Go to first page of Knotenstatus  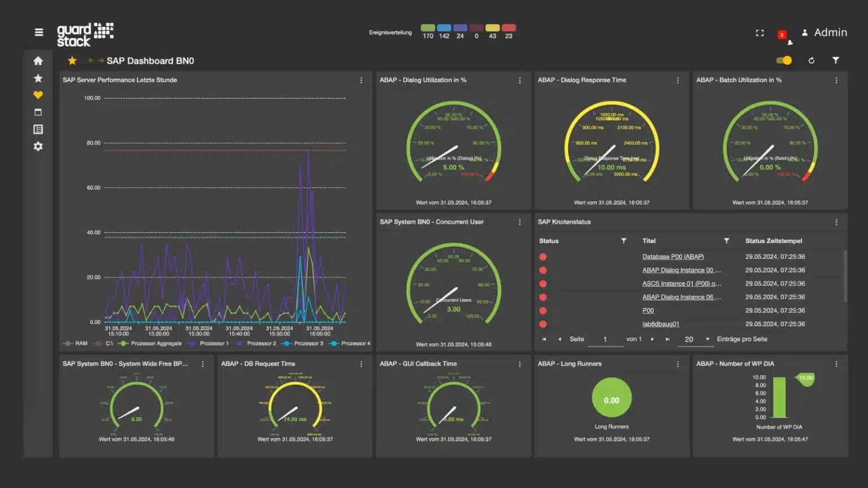click(x=544, y=339)
